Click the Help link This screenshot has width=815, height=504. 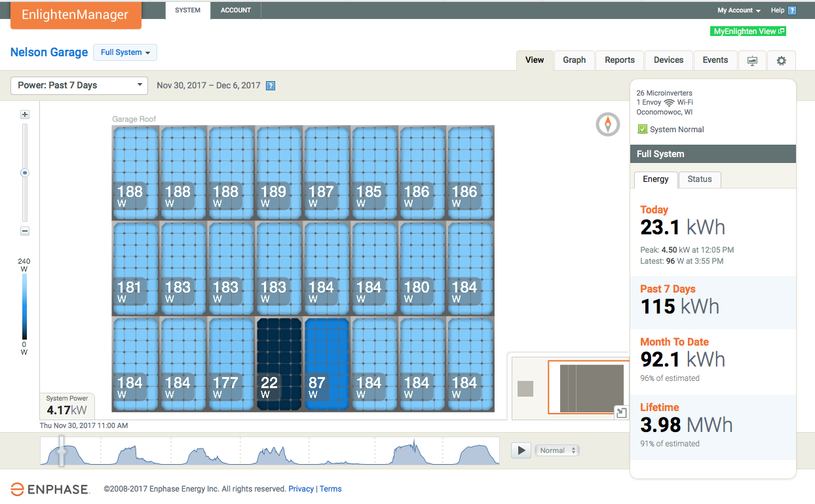coord(778,10)
